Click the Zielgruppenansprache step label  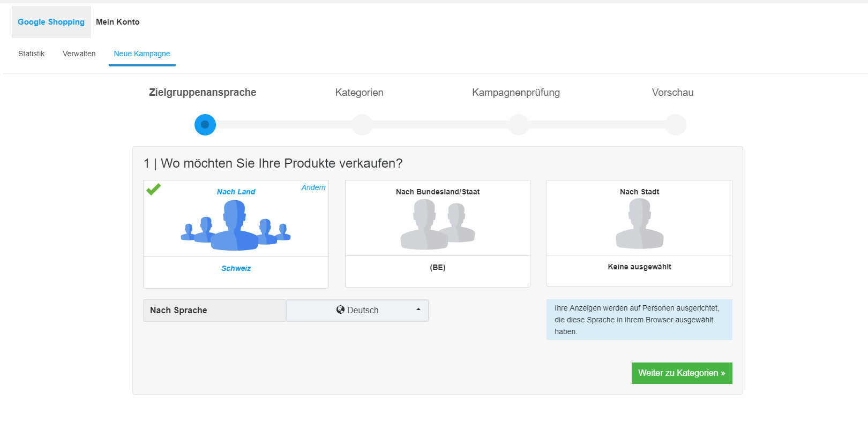click(x=203, y=92)
